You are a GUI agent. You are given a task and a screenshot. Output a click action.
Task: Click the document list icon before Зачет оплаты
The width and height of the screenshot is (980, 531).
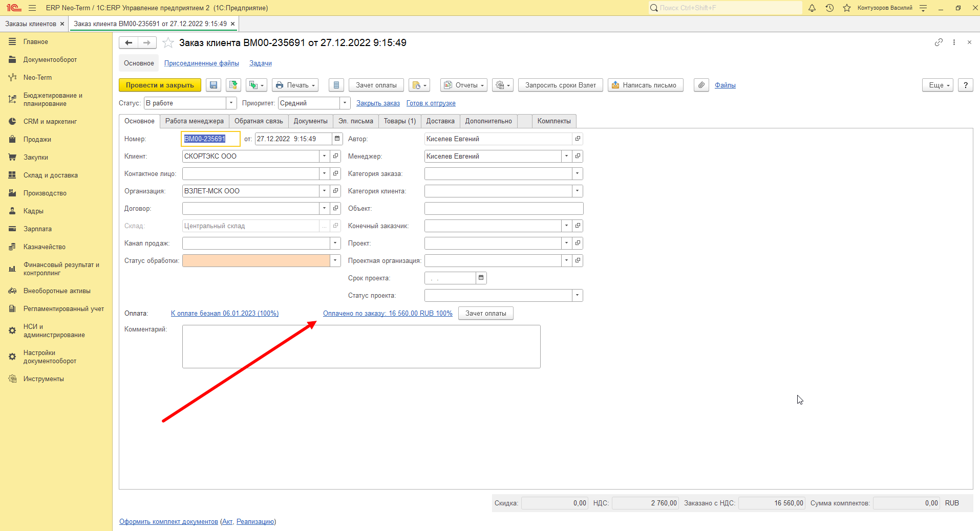336,85
